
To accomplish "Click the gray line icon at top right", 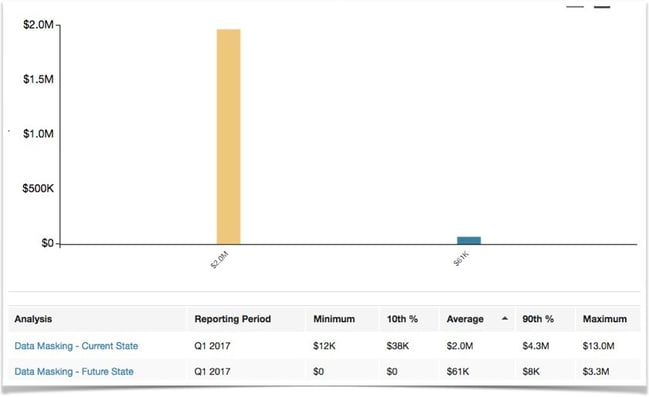I will click(x=575, y=7).
